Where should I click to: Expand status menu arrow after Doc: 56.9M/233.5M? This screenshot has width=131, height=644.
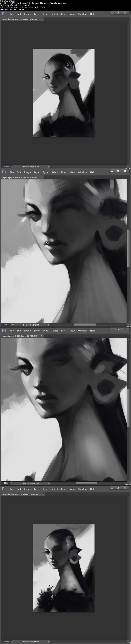coord(49,641)
